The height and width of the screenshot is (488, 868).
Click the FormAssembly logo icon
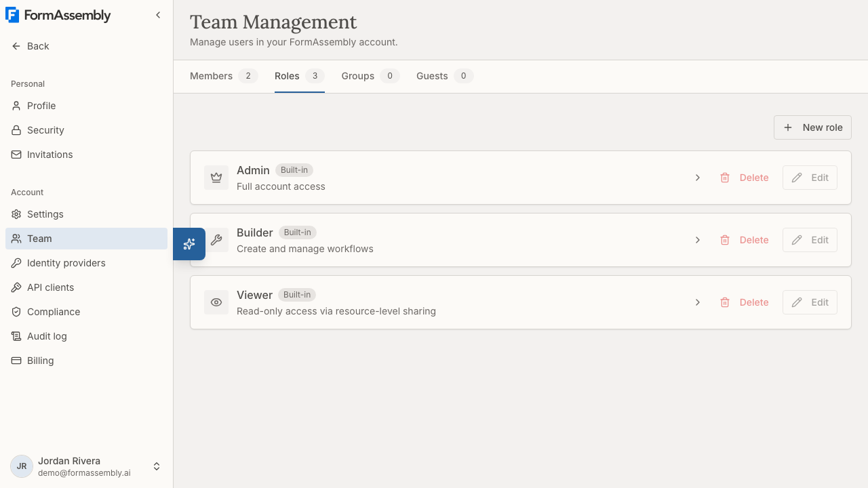[12, 15]
